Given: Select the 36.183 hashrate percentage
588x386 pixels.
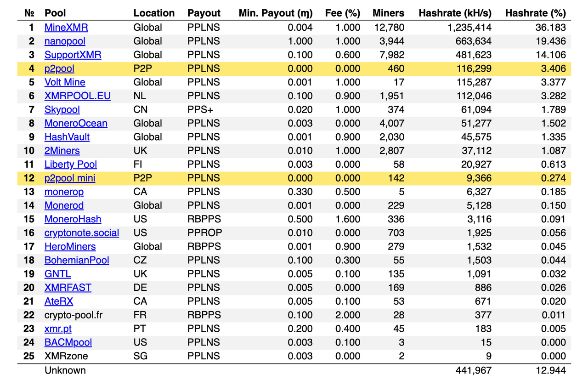Looking at the screenshot, I should click(551, 28).
